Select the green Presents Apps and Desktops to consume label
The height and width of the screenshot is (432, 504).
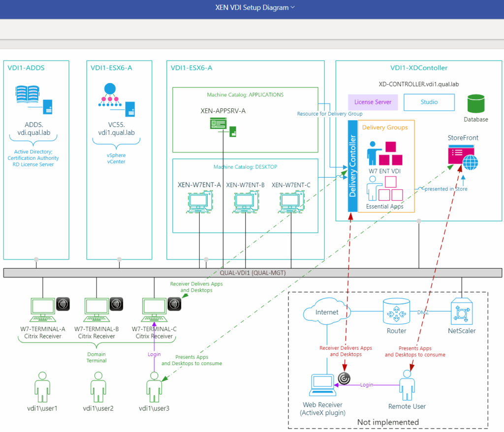(x=191, y=360)
